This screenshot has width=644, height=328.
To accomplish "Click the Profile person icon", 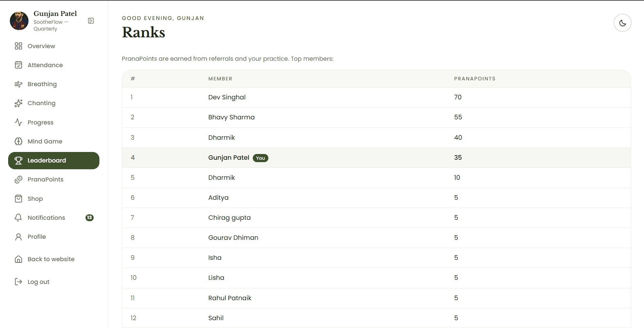I will tap(18, 237).
